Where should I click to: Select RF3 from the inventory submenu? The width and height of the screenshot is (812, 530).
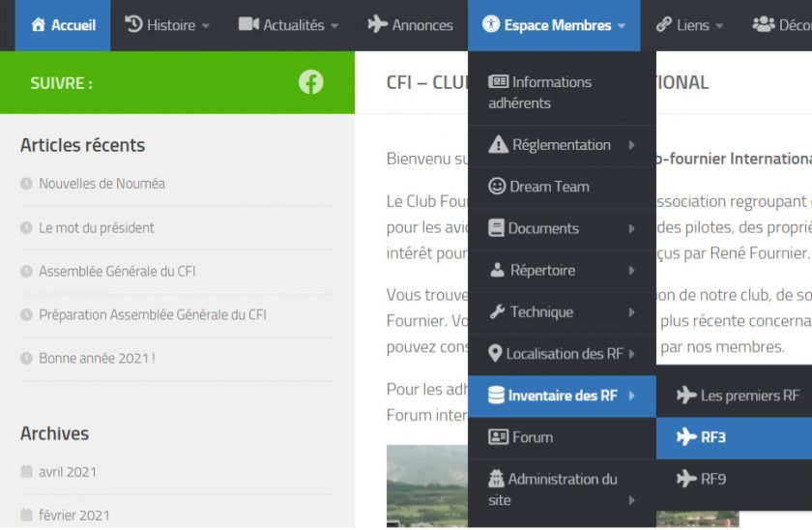coord(713,437)
